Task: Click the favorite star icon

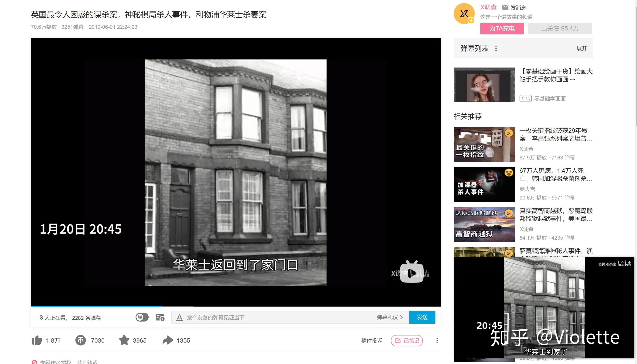Action: point(125,340)
